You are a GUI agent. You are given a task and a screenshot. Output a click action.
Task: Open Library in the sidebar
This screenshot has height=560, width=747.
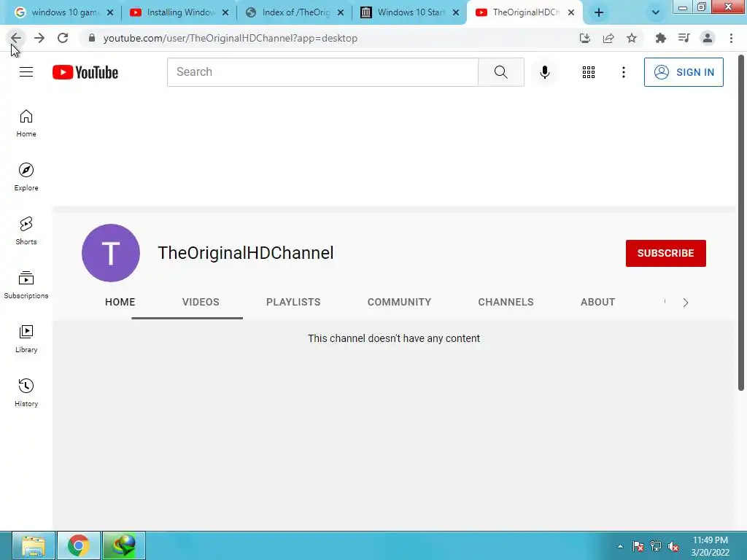(26, 338)
